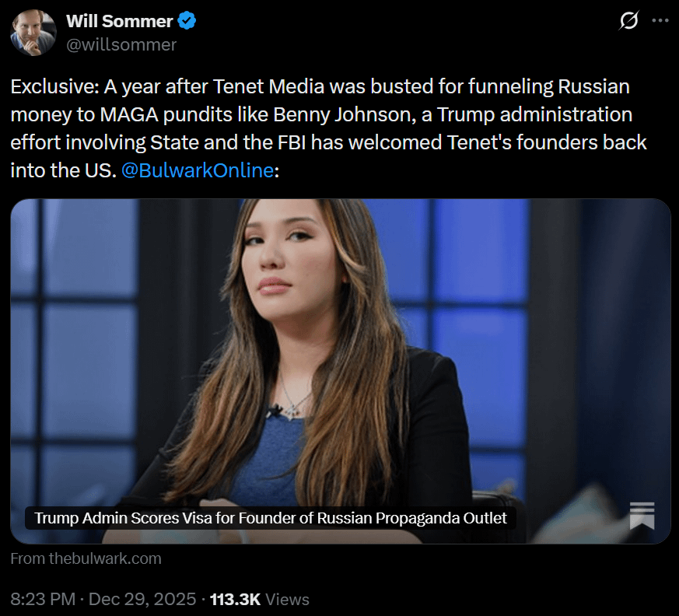
Task: Click the word 'Views' beside the count
Action: click(288, 600)
